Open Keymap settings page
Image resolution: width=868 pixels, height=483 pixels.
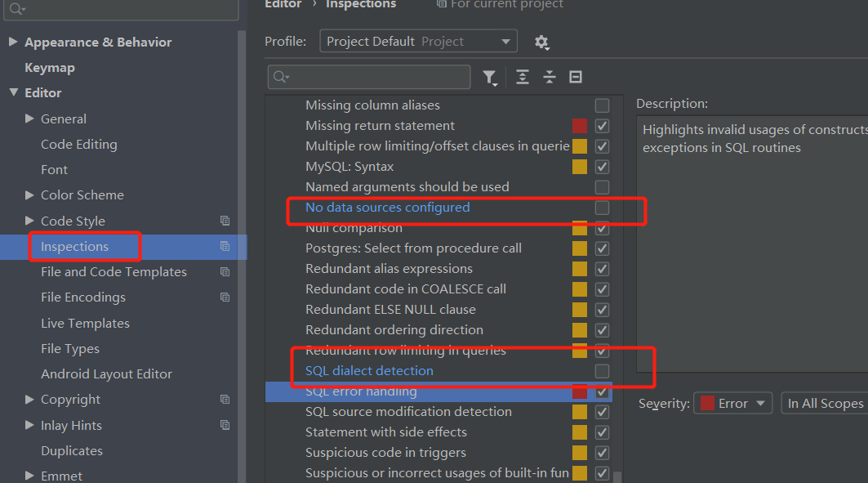(x=50, y=68)
